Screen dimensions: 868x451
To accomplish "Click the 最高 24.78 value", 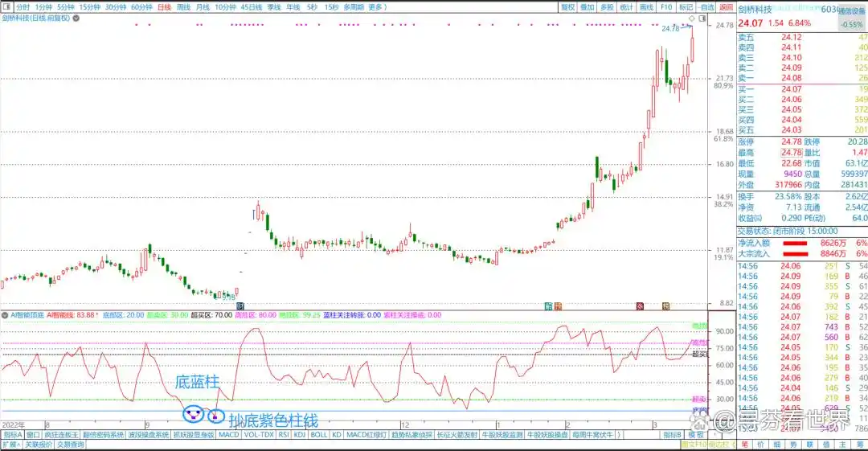I will click(791, 153).
